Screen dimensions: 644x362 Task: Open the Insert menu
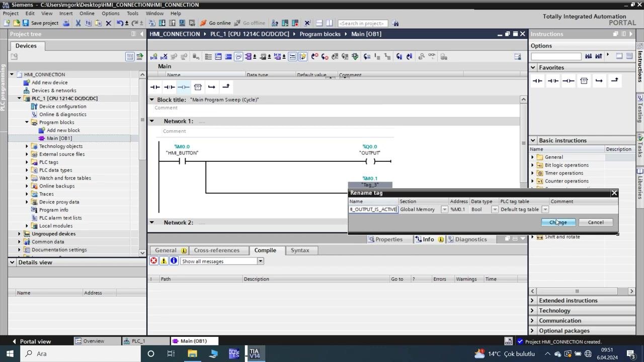(x=66, y=14)
